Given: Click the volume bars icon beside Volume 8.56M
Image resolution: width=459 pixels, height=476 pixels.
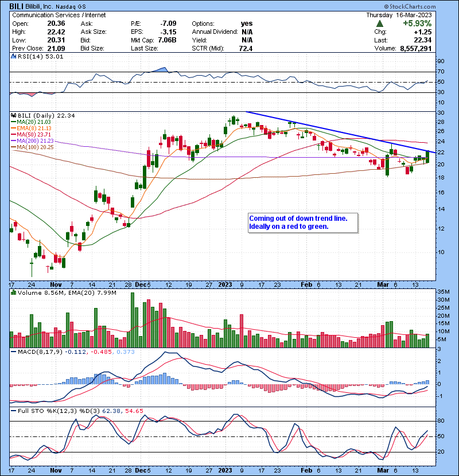Looking at the screenshot, I should click(x=14, y=293).
